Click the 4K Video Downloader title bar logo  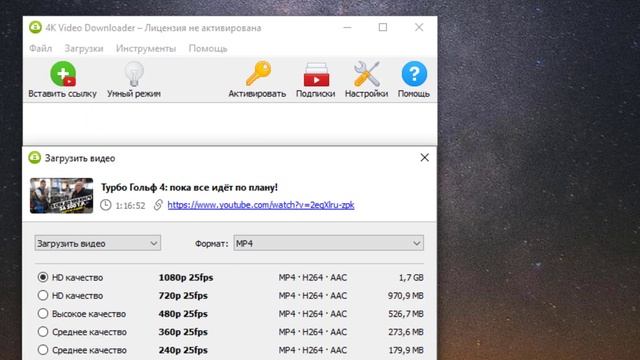[x=36, y=28]
